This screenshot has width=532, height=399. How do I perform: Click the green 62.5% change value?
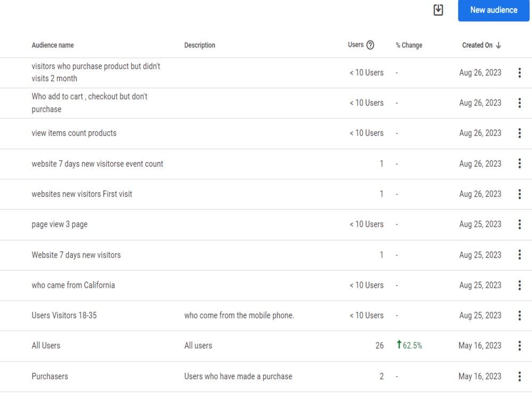coord(410,345)
